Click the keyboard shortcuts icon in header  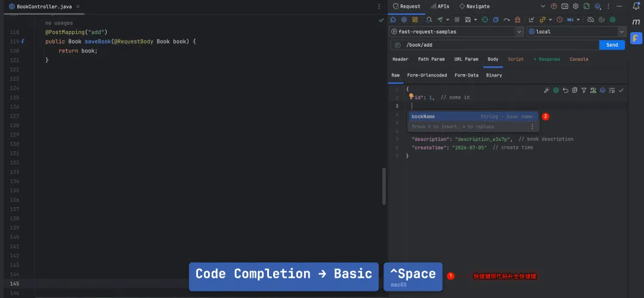(x=565, y=6)
